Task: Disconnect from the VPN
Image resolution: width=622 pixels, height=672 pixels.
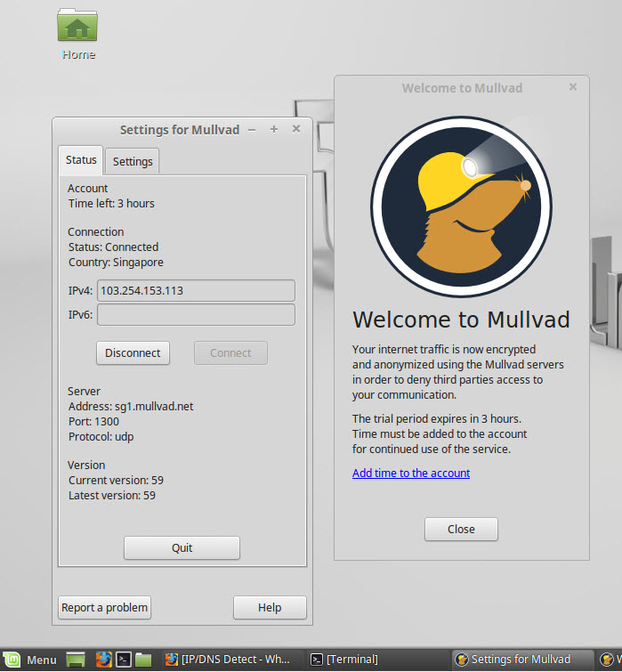Action: tap(133, 352)
